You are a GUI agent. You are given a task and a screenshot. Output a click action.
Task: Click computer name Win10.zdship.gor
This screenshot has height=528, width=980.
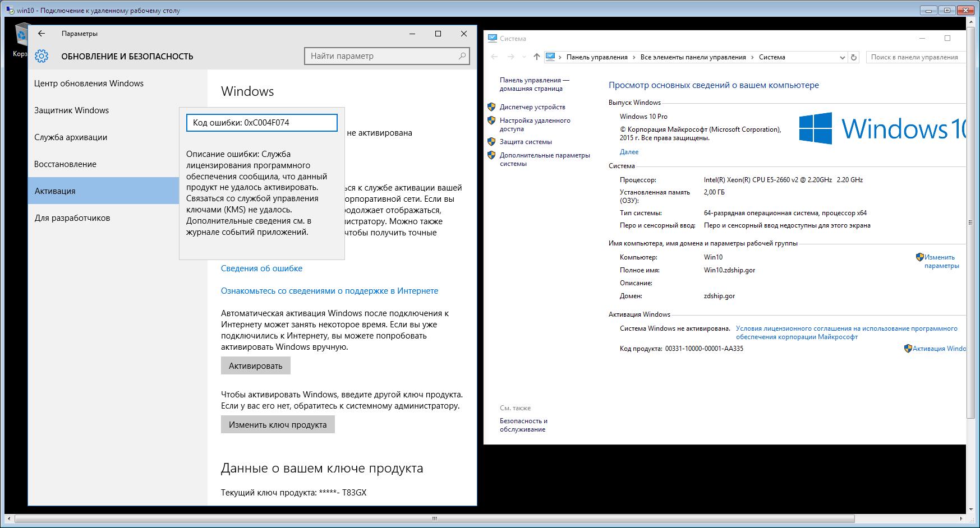point(729,270)
